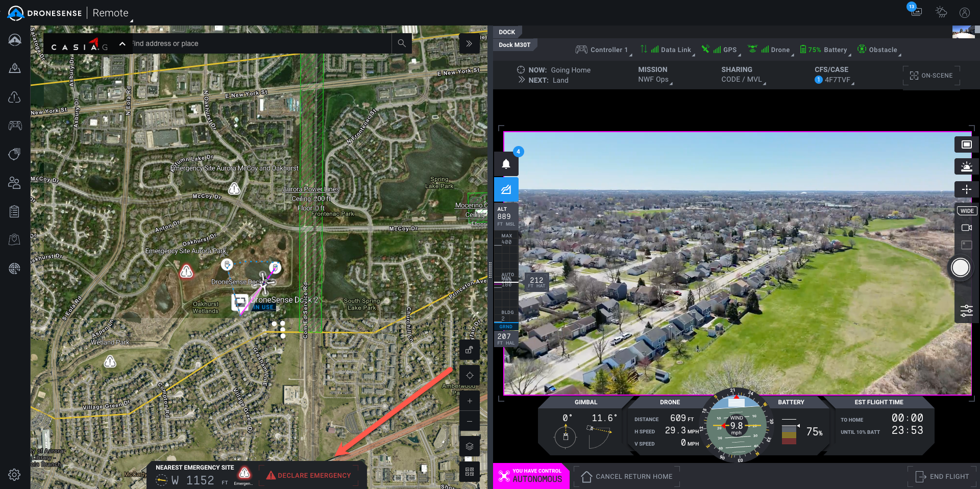980x489 pixels.
Task: Click CANCEL RETURN HOME
Action: (627, 476)
